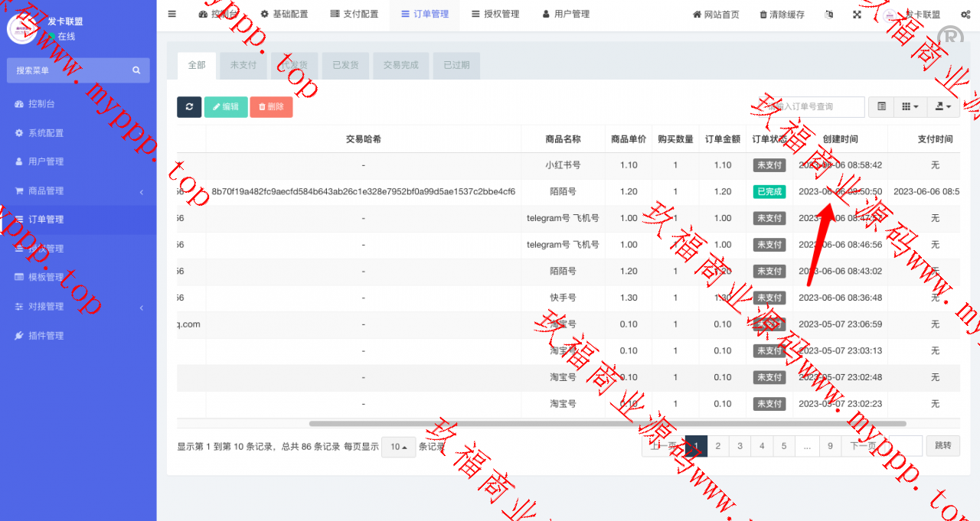Switch to the 交易完成 tab

tap(400, 66)
